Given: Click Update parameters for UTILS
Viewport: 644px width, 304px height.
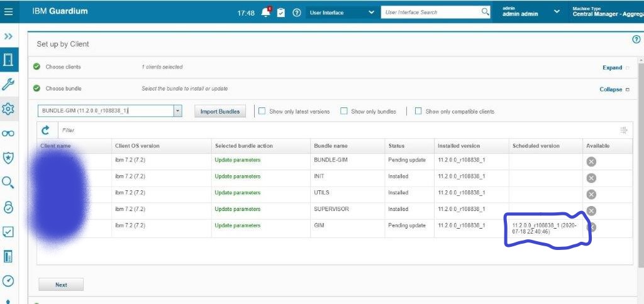Looking at the screenshot, I should point(237,192).
